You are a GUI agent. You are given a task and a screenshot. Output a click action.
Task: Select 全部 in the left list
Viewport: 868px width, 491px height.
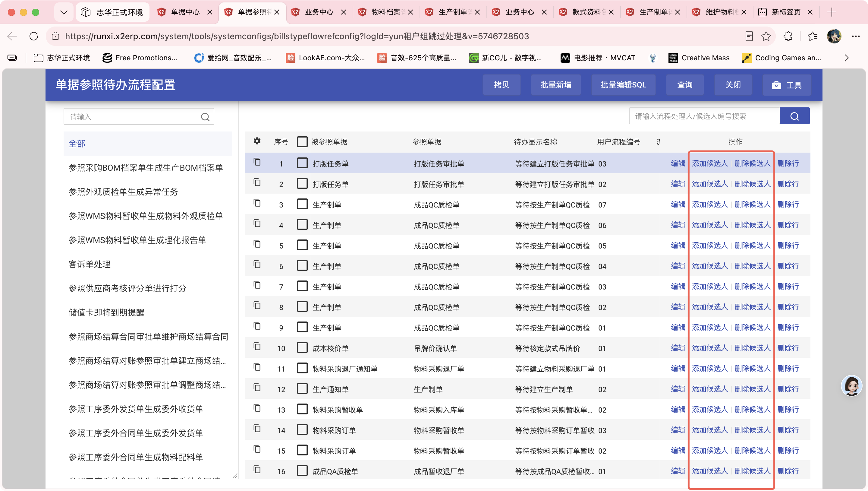click(148, 144)
